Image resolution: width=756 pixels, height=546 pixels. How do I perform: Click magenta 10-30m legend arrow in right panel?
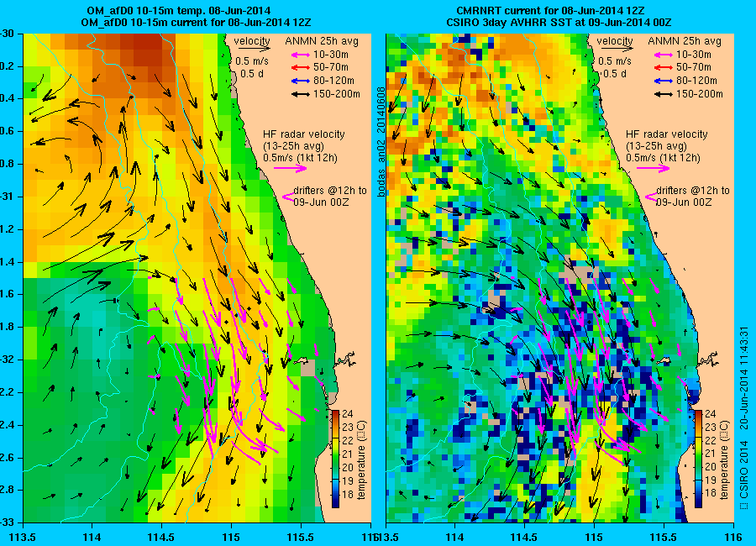click(x=664, y=55)
